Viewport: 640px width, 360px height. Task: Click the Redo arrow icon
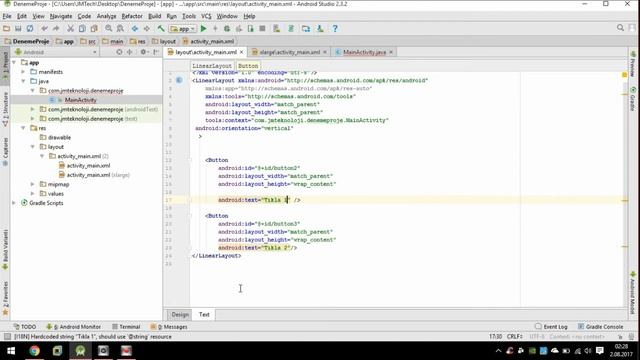coord(56,29)
